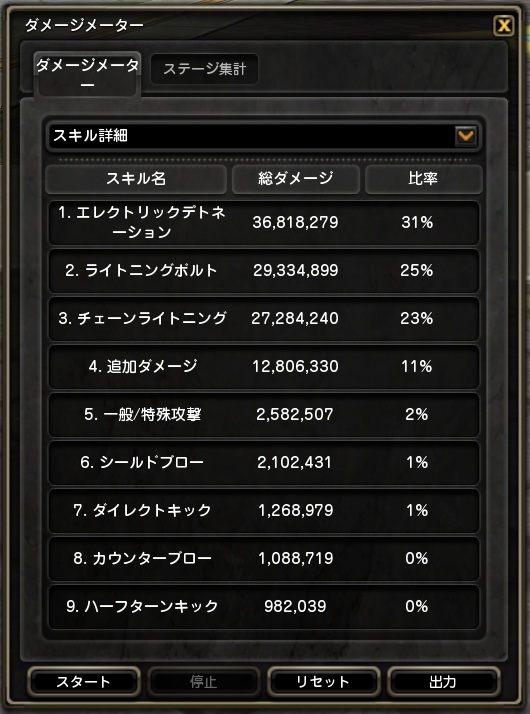Open the スキル詳細 combo box
Image resolution: width=530 pixels, height=714 pixels.
263,136
